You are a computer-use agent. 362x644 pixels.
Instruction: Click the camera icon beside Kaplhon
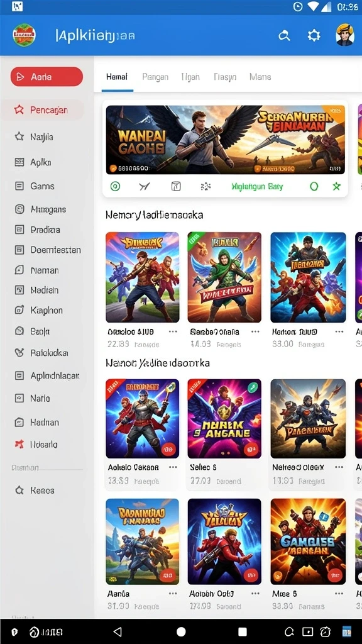[x=19, y=310]
